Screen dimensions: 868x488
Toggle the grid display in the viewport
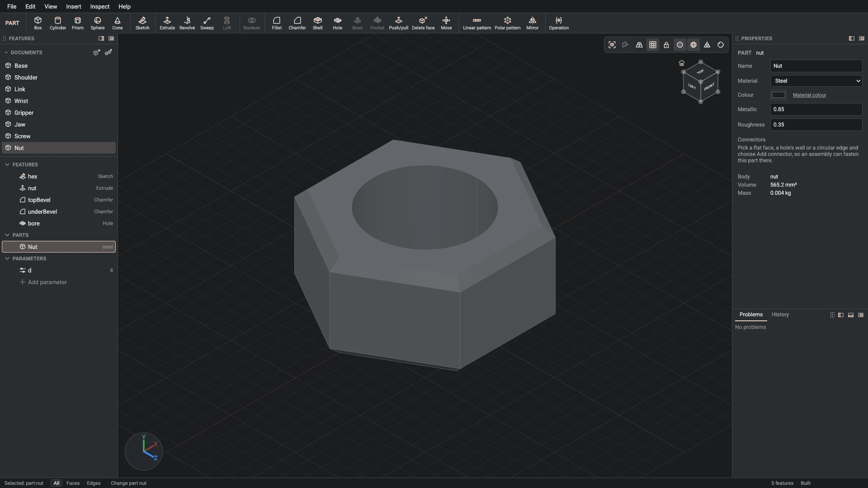653,45
